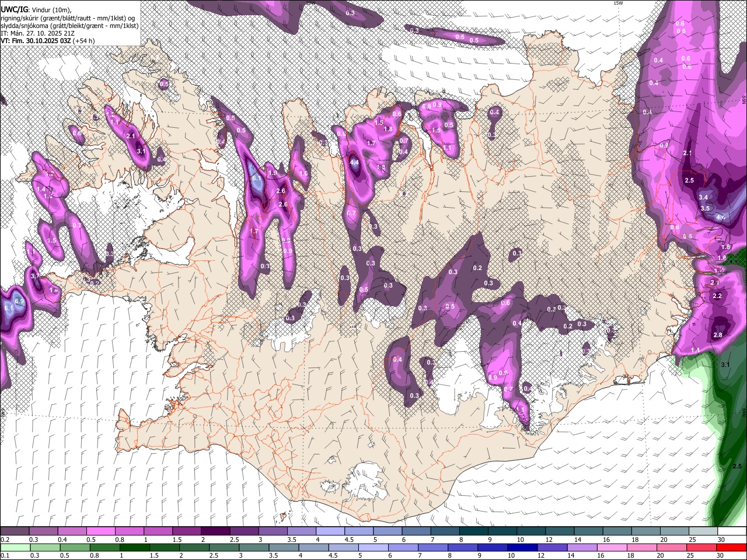
Task: Pick the dark purple snow swatch labelled 2
Action: point(215,531)
